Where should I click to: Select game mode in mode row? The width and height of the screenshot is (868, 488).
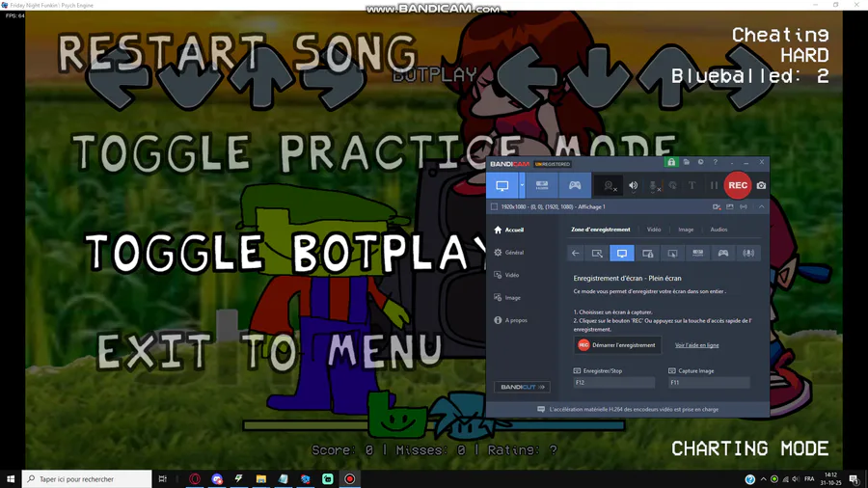click(723, 254)
